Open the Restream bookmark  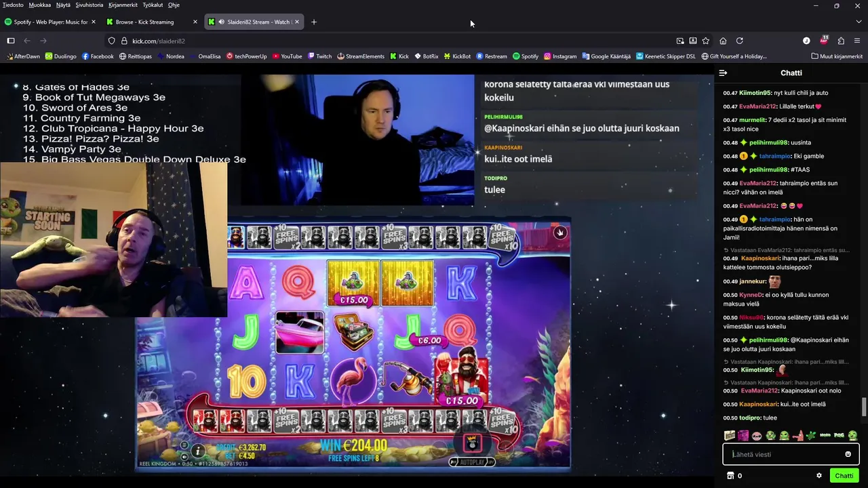click(x=492, y=56)
